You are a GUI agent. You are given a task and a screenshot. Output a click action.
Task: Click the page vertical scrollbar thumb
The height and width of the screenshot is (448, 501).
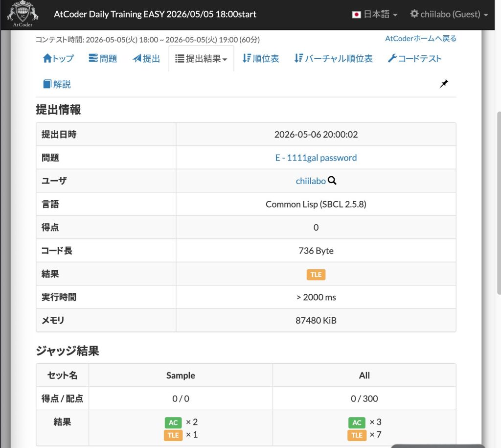pos(499,203)
